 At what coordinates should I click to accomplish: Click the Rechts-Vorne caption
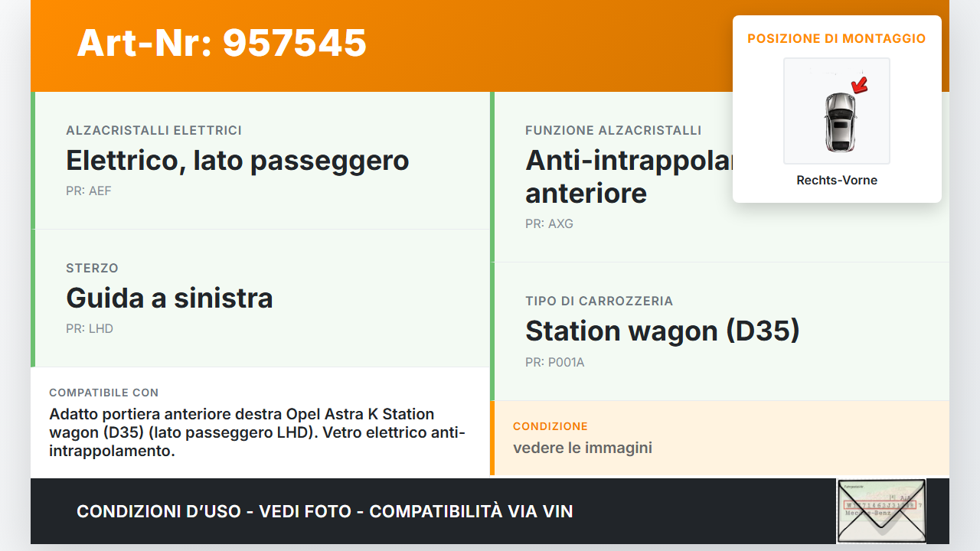pyautogui.click(x=837, y=181)
